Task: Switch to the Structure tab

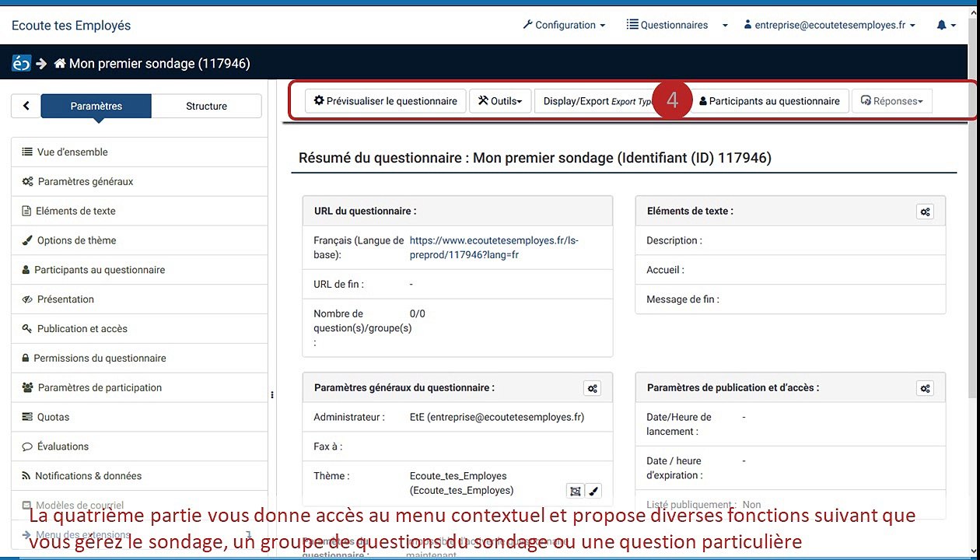Action: click(206, 106)
